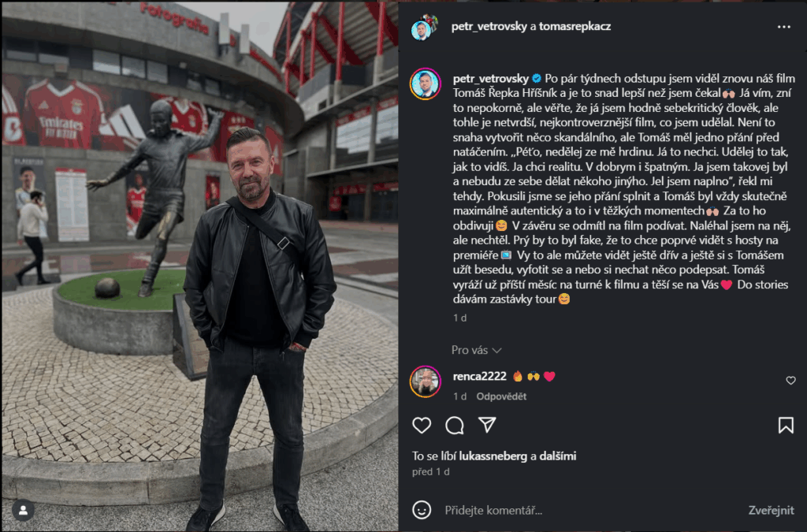Screen dimensions: 807x532
Task: Like the post with the heart icon
Action: tap(422, 425)
